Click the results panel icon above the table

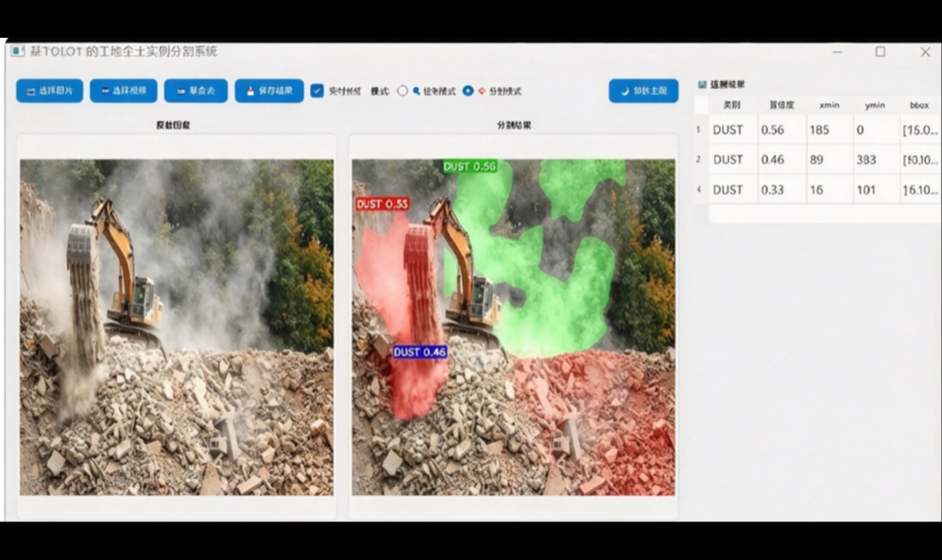pos(702,84)
